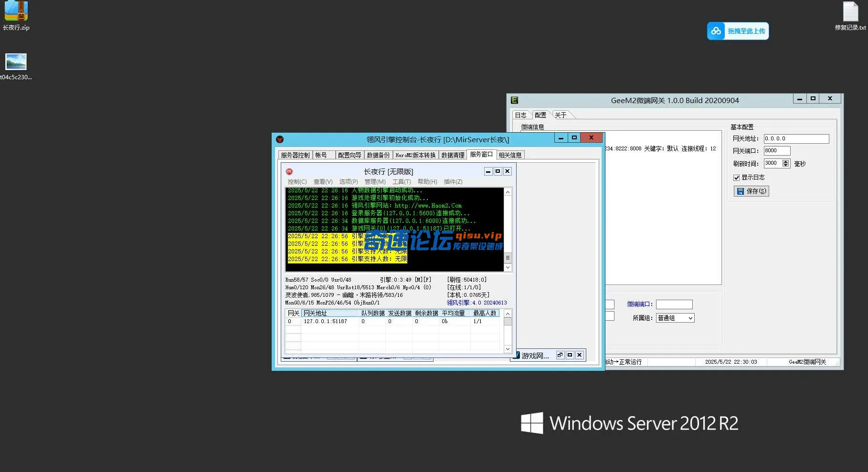868x472 pixels.
Task: Switch to 关于 tab in GeeM2 gateway
Action: coord(561,115)
